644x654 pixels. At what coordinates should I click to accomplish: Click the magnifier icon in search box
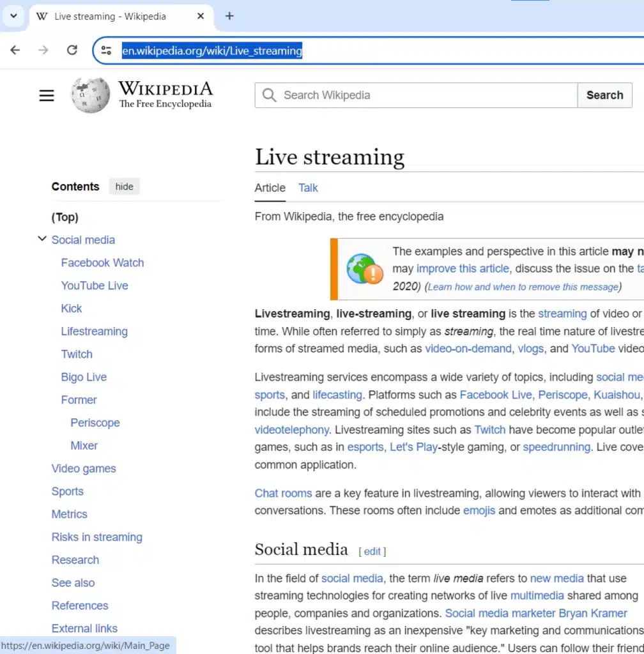pyautogui.click(x=270, y=95)
